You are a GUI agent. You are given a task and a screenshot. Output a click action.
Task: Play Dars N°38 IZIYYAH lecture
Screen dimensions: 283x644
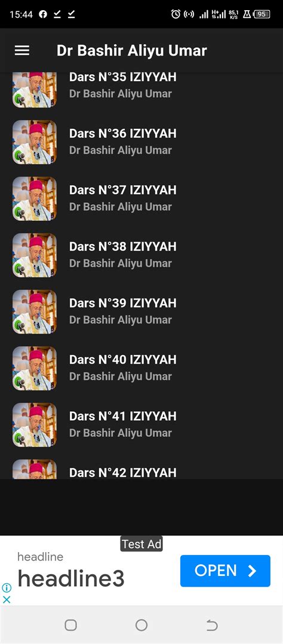point(141,255)
